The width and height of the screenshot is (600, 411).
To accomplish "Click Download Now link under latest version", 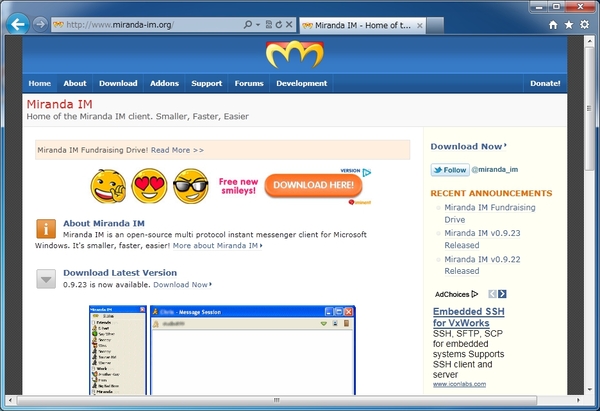I will [x=183, y=285].
